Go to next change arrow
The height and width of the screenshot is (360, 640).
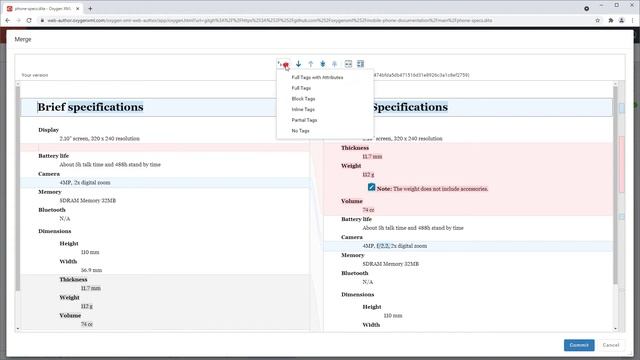298,64
